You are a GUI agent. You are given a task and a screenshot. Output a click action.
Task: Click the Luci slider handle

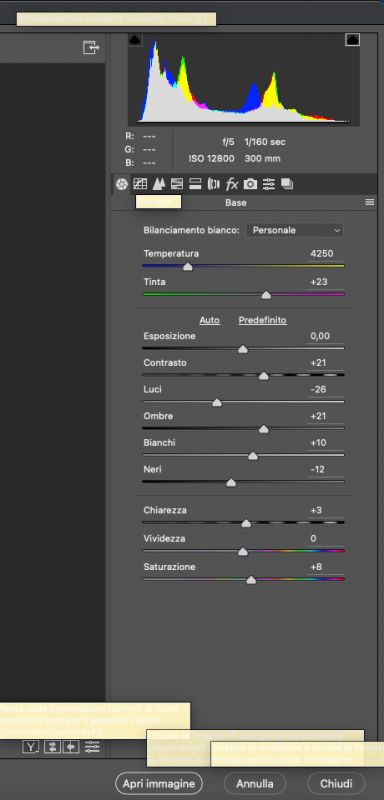point(217,403)
